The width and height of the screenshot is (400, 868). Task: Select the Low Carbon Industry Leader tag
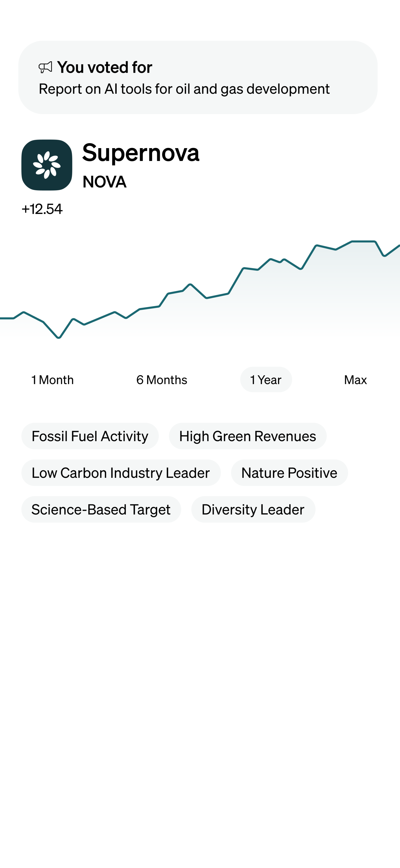121,473
